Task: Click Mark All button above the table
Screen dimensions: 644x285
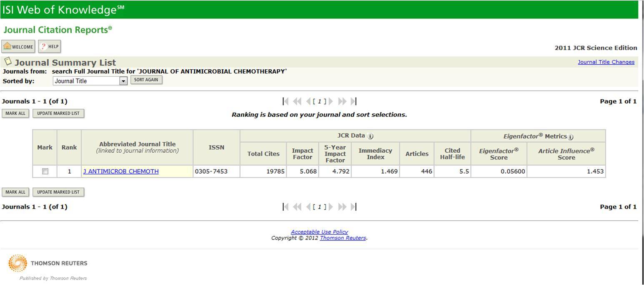Action: pos(15,113)
